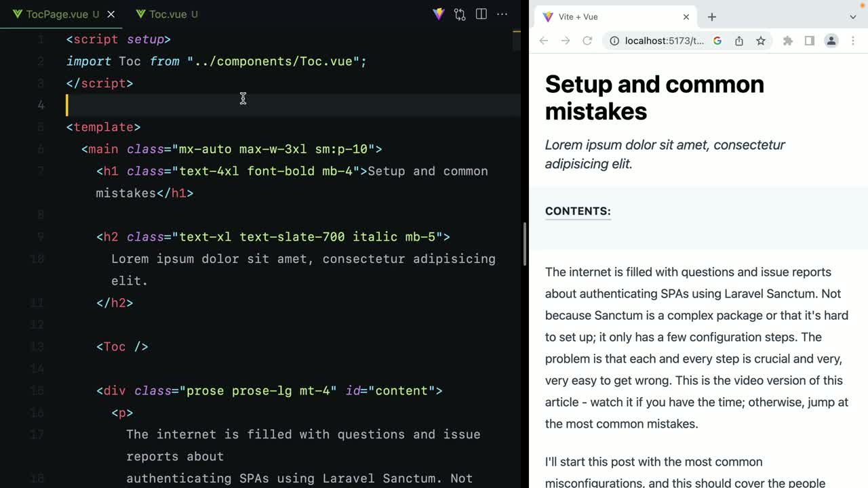Switch to the Toc.vue editor tab
Viewport: 868px width, 488px height.
click(x=167, y=14)
